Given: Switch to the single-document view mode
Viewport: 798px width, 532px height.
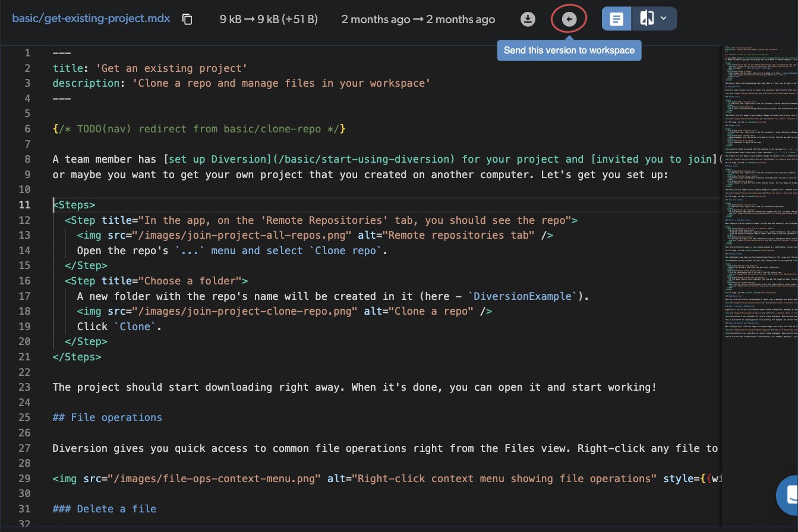Looking at the screenshot, I should click(617, 19).
